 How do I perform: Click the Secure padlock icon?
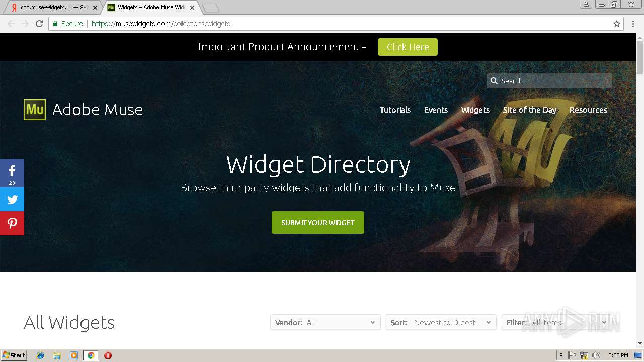click(56, 24)
